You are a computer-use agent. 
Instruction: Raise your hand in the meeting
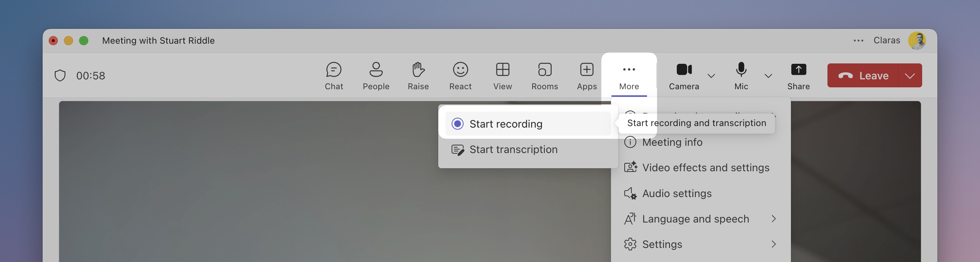[x=418, y=76]
